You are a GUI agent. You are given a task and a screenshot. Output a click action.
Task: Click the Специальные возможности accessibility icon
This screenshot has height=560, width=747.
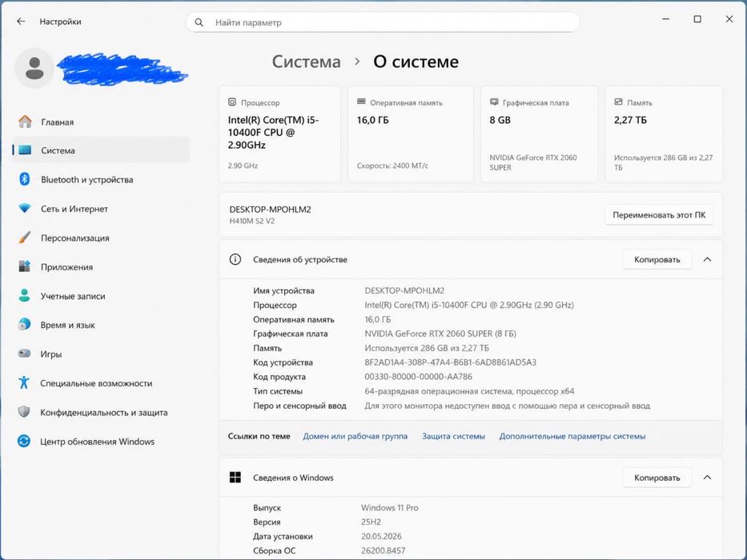[24, 383]
